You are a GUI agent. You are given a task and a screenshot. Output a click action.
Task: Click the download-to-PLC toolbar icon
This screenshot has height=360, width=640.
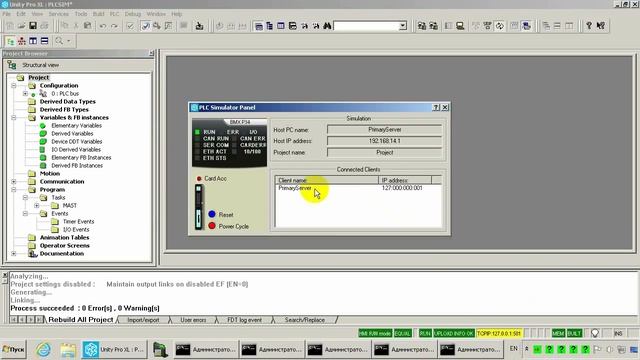pos(199,26)
